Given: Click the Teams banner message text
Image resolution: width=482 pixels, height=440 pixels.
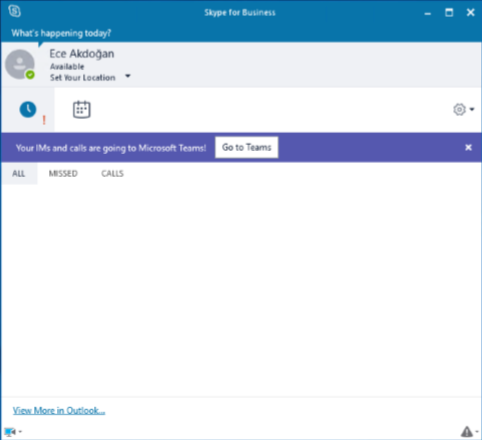Looking at the screenshot, I should click(111, 148).
